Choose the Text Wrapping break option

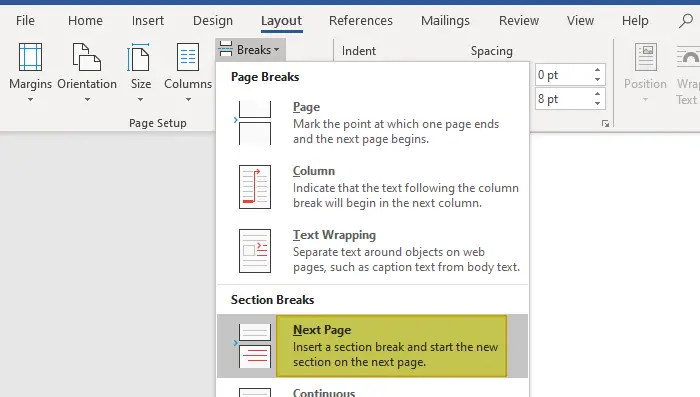(x=372, y=251)
